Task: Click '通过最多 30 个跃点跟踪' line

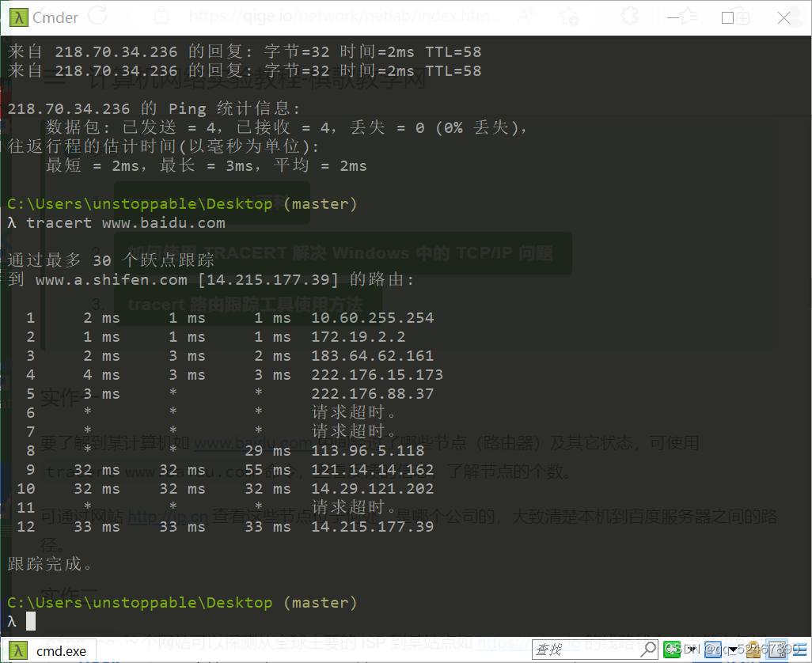Action: tap(111, 260)
